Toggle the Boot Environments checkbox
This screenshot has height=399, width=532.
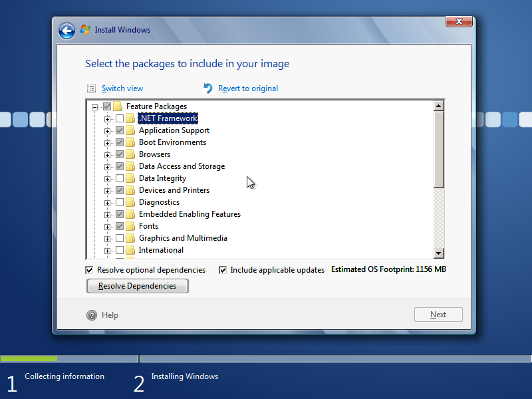click(x=120, y=142)
